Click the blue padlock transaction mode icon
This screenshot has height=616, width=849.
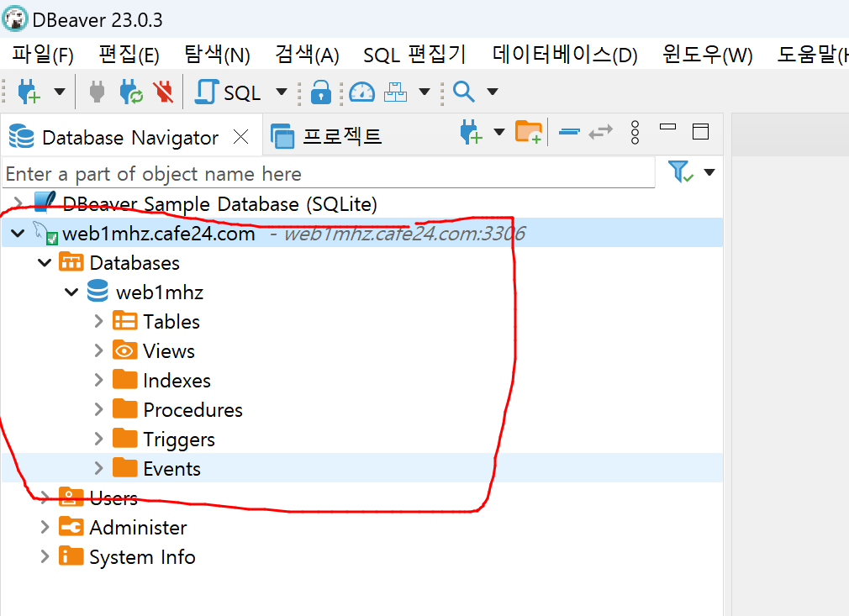pyautogui.click(x=320, y=92)
